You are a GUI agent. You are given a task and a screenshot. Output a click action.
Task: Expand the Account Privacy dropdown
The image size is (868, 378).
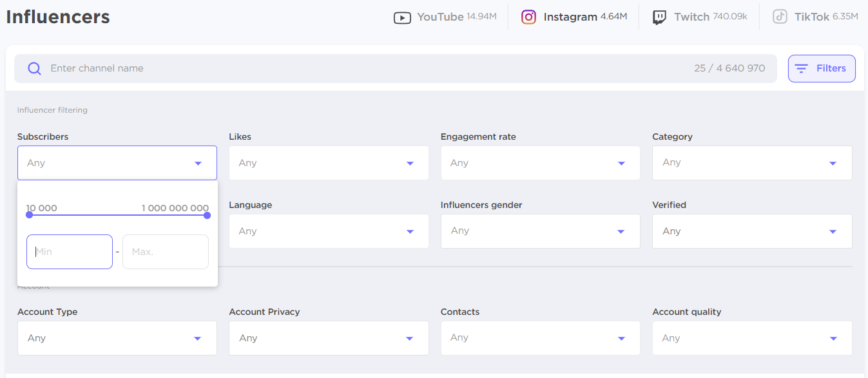(329, 338)
